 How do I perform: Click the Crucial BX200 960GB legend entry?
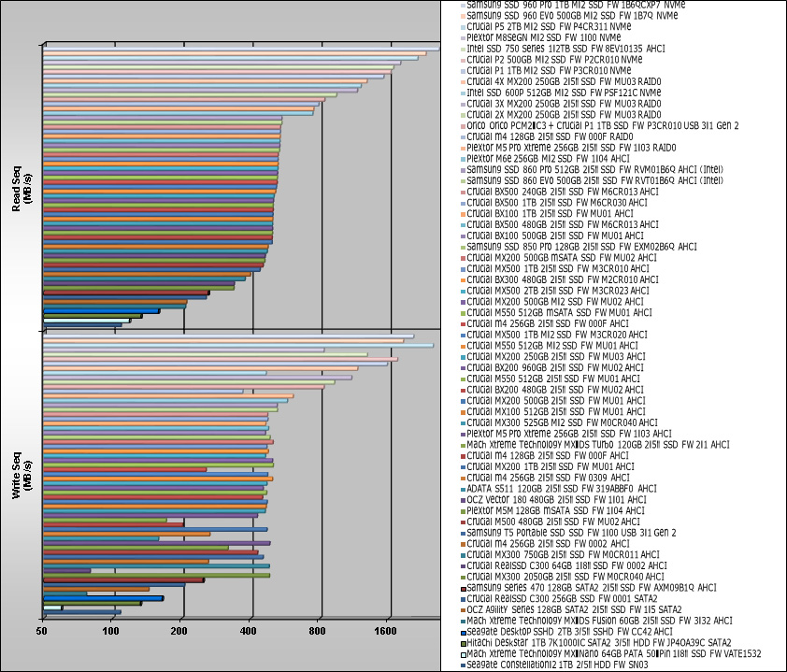tap(554, 368)
